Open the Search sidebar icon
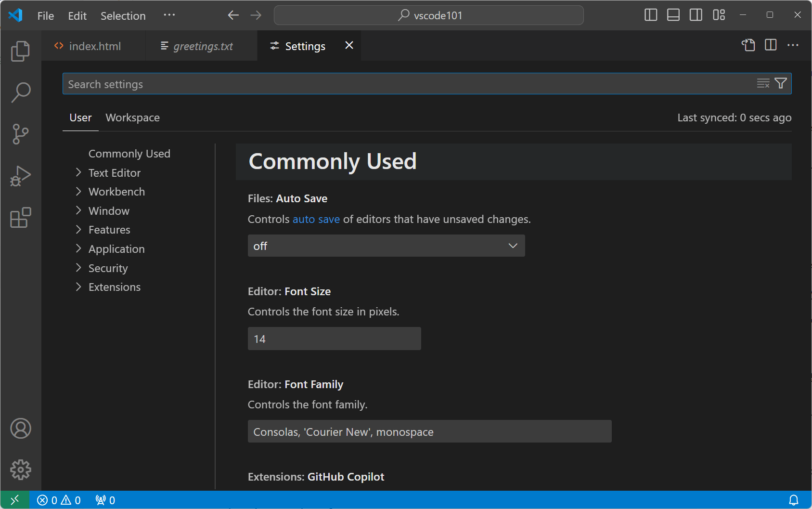Viewport: 812px width, 509px height. (x=20, y=92)
